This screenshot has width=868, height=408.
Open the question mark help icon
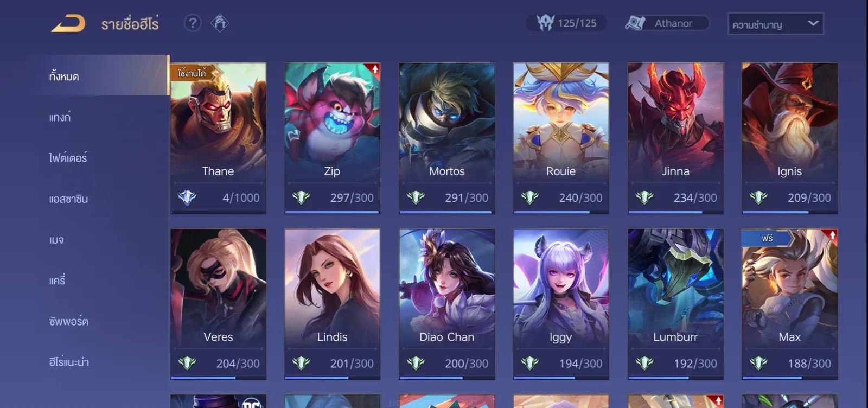pyautogui.click(x=193, y=23)
